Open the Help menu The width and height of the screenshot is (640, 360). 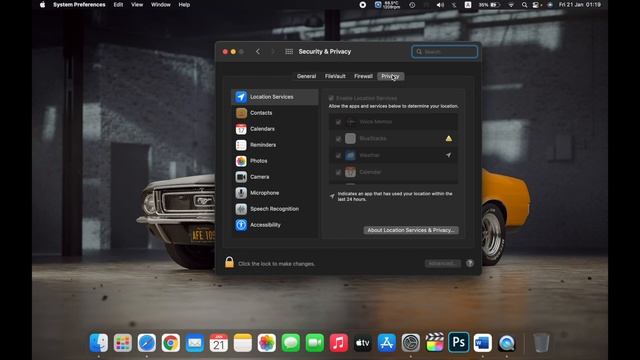coord(184,5)
